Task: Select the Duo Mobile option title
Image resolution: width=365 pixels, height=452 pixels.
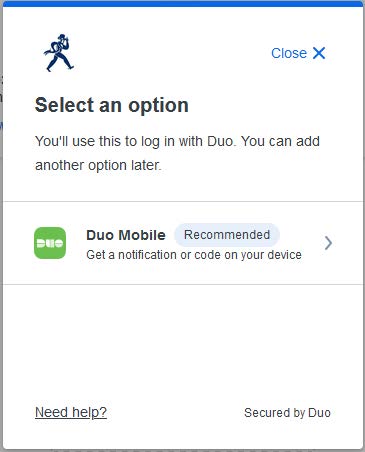Action: point(126,235)
